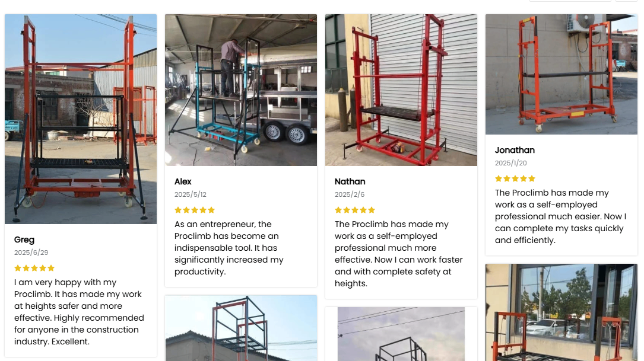Click the reviewer name Alex
The width and height of the screenshot is (644, 361).
[183, 181]
